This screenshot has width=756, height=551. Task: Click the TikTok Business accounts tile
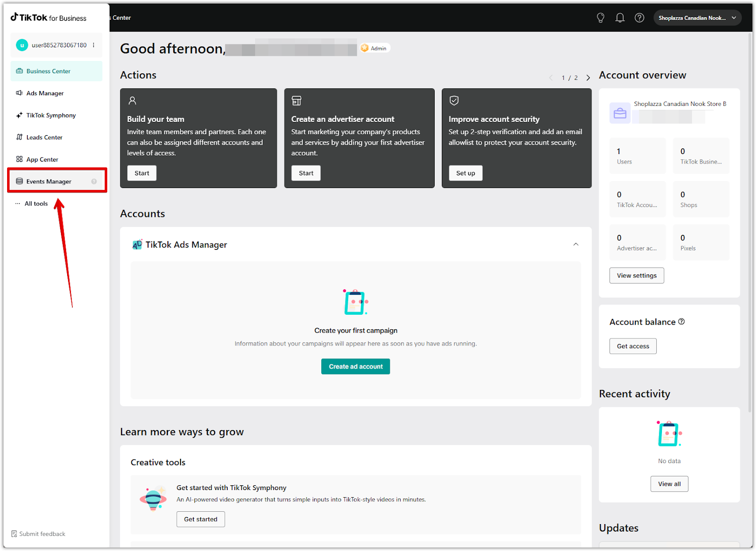pos(701,156)
